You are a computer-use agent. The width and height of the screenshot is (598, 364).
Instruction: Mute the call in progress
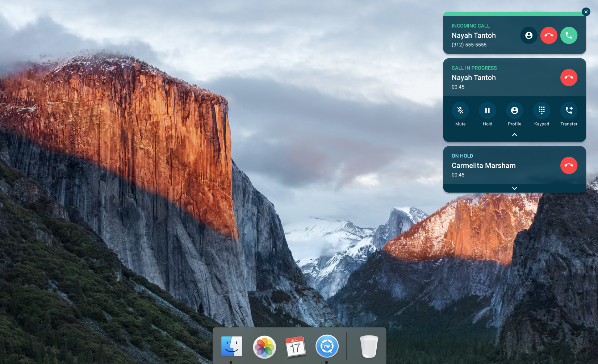[460, 110]
